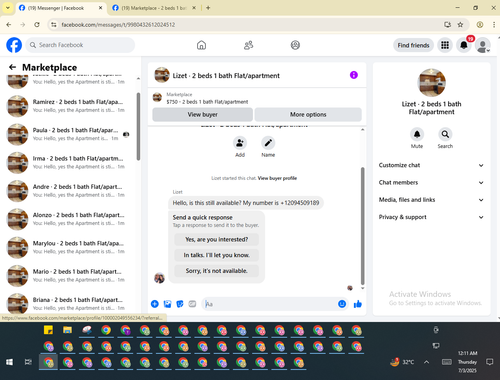Expand Media, files and links section

tap(431, 200)
